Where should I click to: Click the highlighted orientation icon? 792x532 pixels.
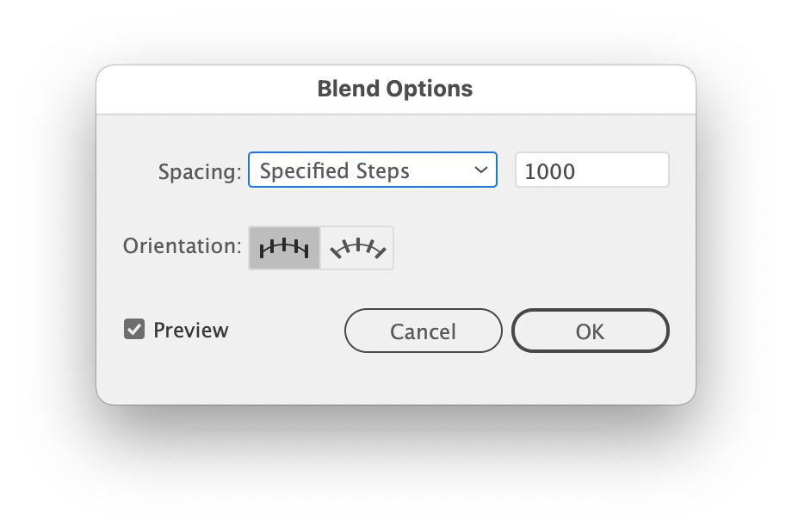point(284,248)
